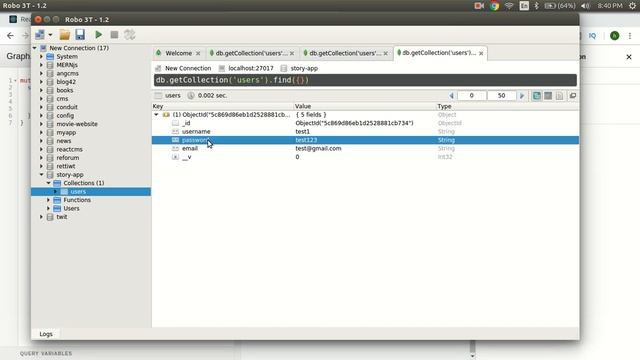Switch to table view mode icon
The width and height of the screenshot is (640, 360).
point(548,96)
